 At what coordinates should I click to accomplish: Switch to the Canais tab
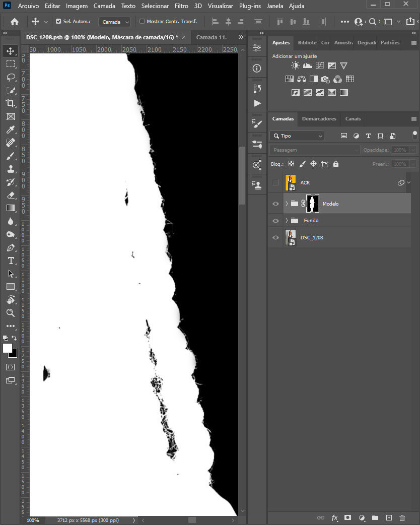coord(353,119)
